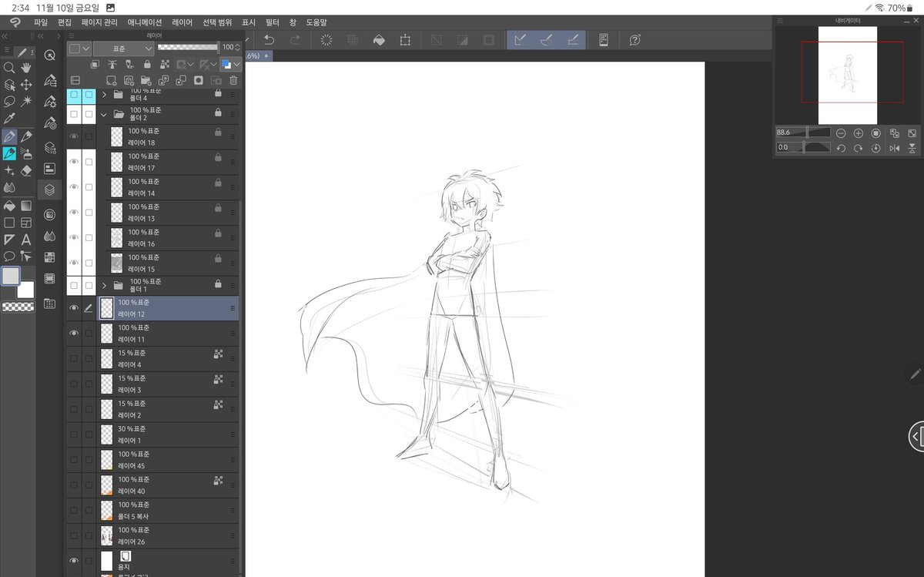The width and height of the screenshot is (924, 577).
Task: Open the 애니메이션 menu
Action: (x=146, y=22)
